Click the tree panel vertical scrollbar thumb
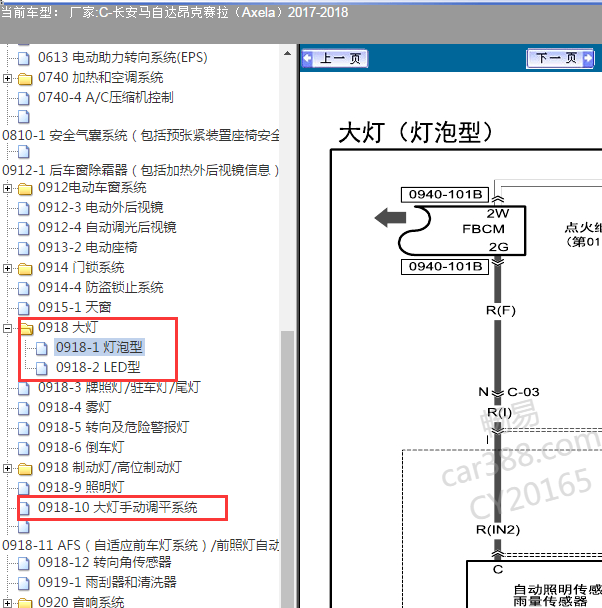Screen dimensions: 602x608 287,469
